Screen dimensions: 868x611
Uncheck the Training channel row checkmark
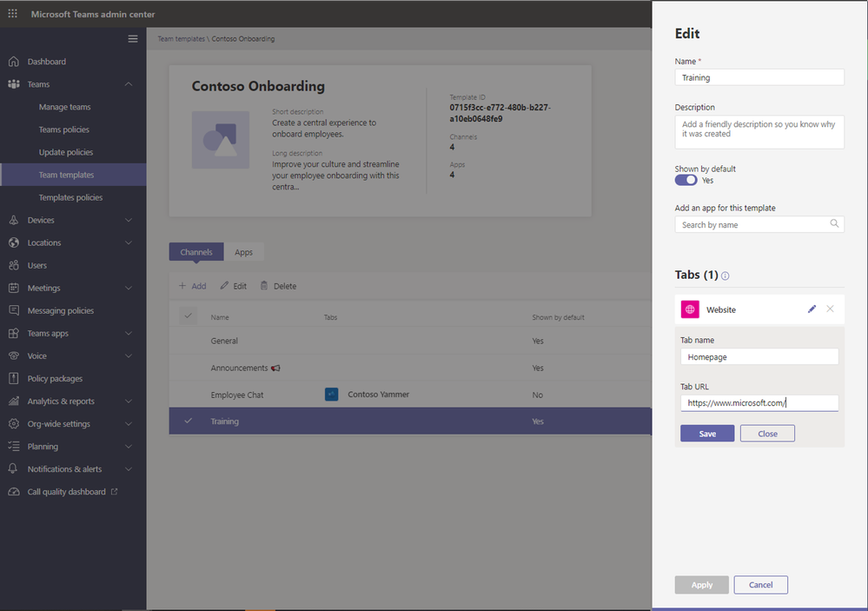click(189, 421)
